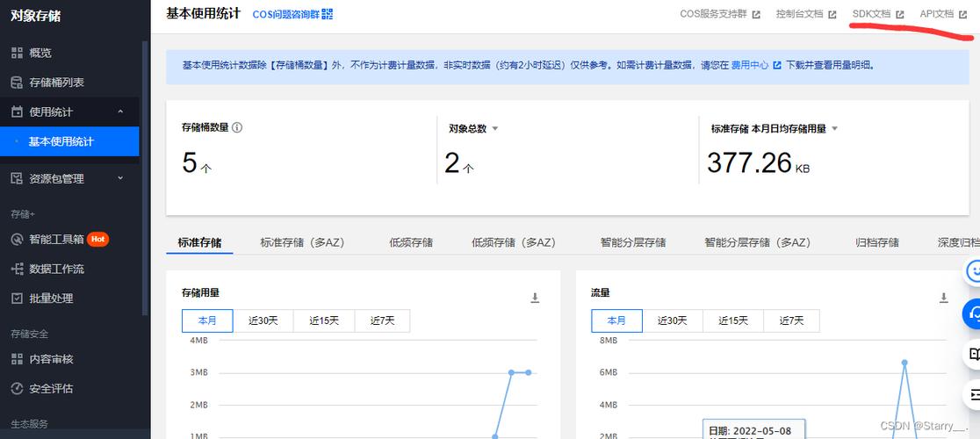Viewport: 980px width, 439px height.
Task: Select 近30天 in 流量 chart
Action: [673, 321]
